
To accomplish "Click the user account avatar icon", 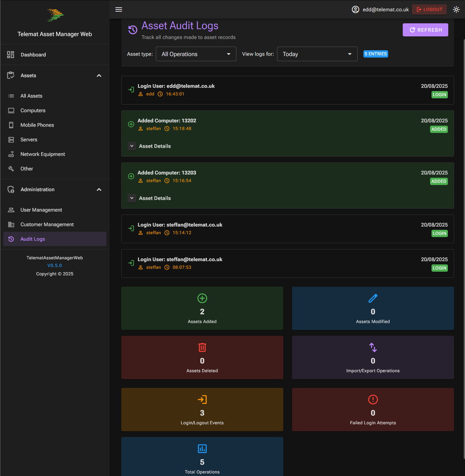I will pos(355,9).
